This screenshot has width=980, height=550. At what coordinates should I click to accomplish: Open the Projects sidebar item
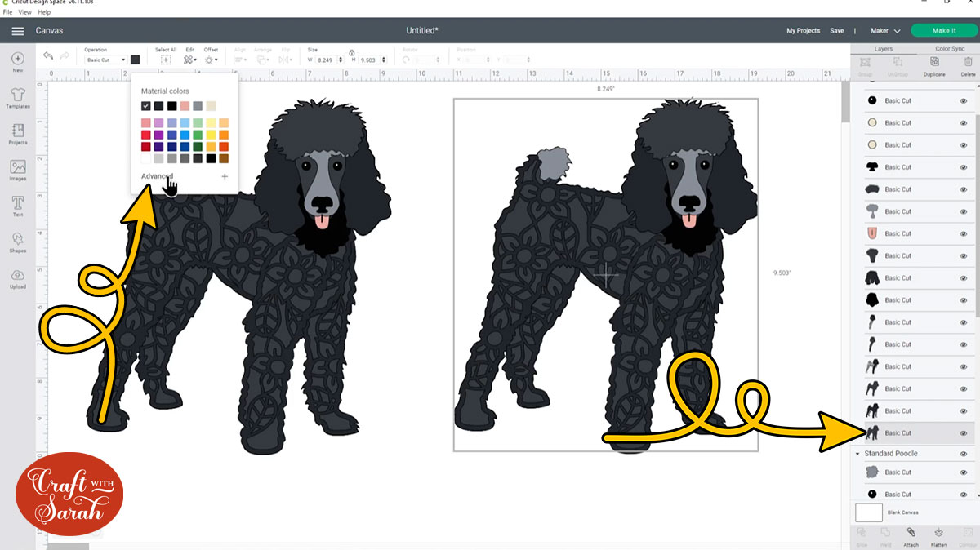tap(18, 134)
